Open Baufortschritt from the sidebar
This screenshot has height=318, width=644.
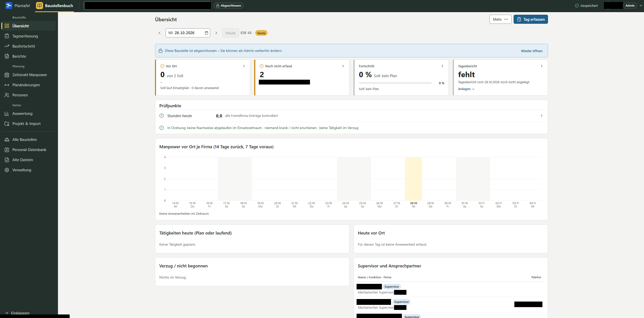pos(28,46)
